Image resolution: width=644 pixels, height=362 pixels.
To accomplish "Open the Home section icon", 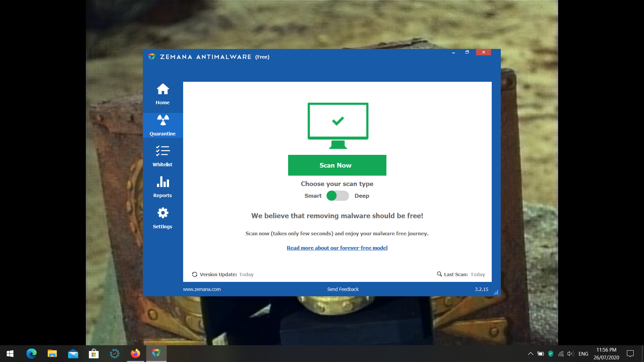I will click(163, 89).
